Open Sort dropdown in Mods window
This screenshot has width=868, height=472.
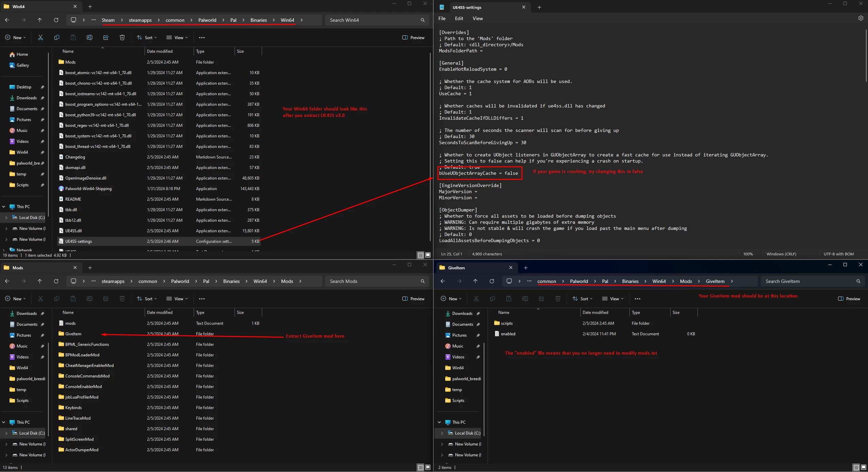[x=147, y=299]
